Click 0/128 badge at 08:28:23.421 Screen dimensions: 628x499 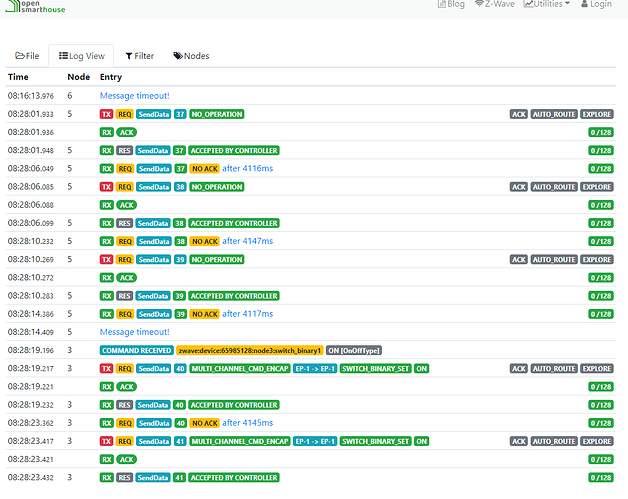click(601, 459)
